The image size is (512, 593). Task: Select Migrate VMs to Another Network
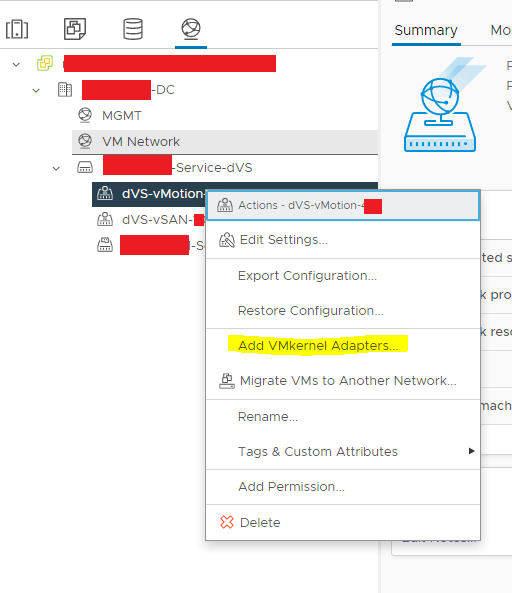coord(348,380)
